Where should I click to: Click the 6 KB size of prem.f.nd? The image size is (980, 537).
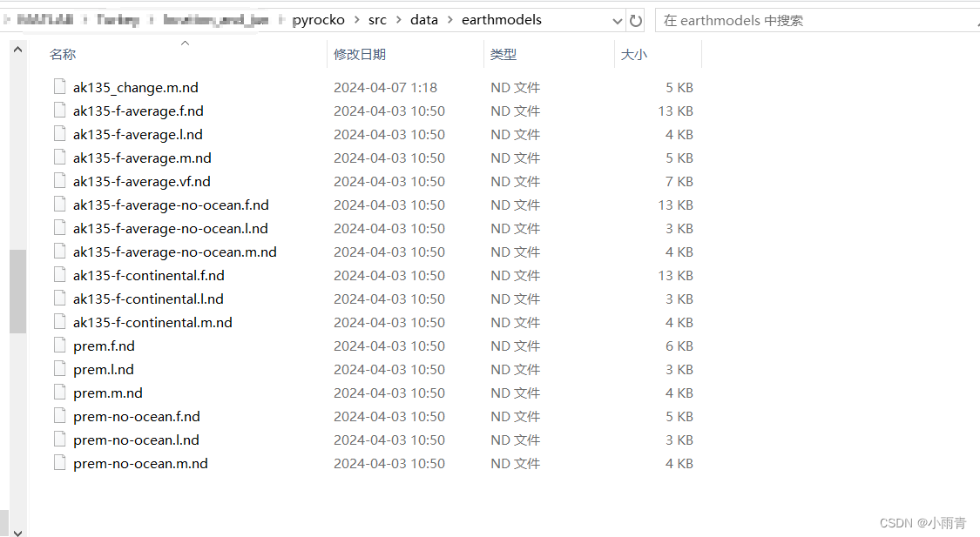tap(679, 346)
